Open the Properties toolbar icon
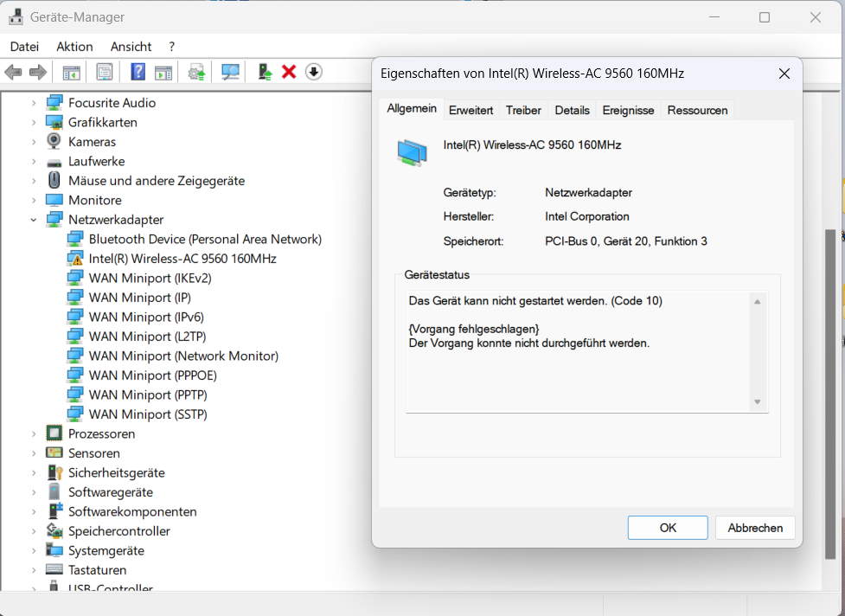 pos(104,72)
